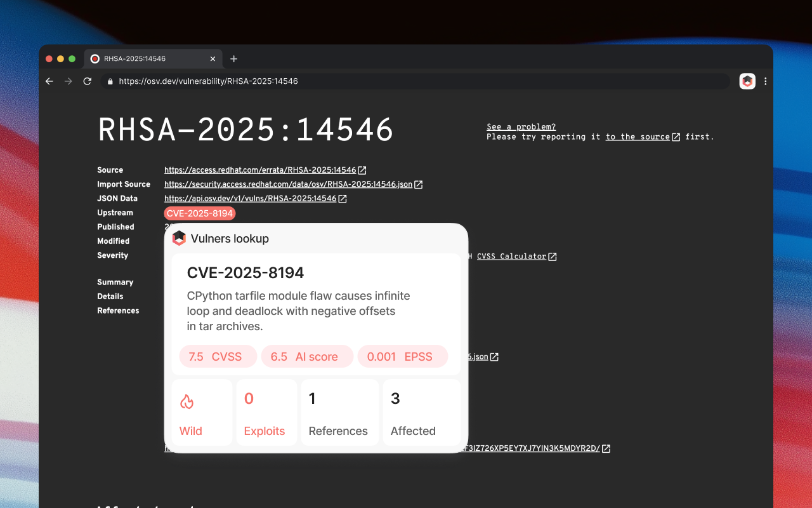Click the Details label

point(110,297)
